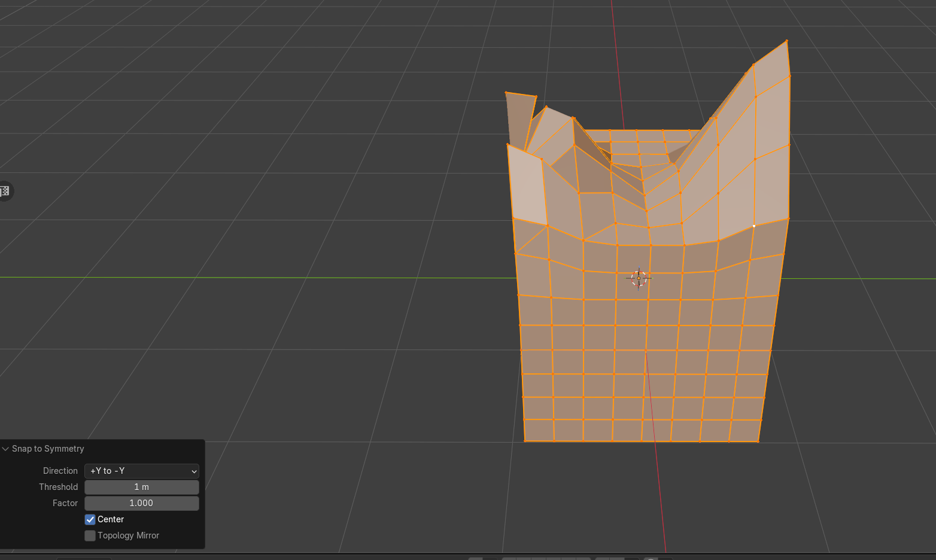
Task: Click the "Direction" label text
Action: [x=60, y=471]
